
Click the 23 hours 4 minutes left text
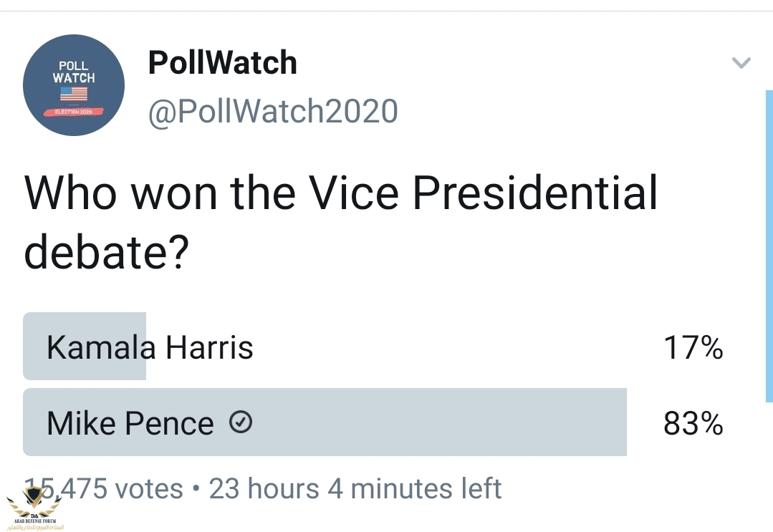[355, 489]
